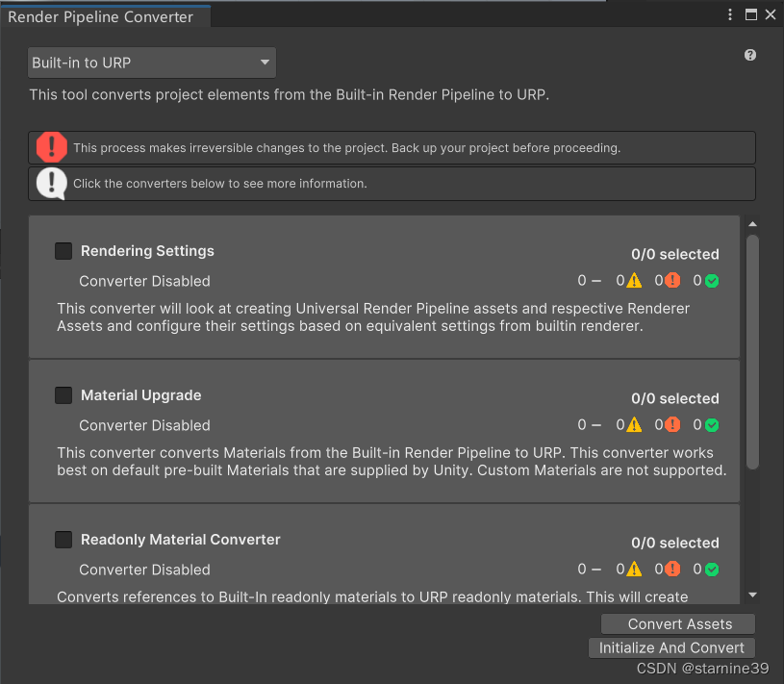Click the Initialize And Convert button
Image resolution: width=784 pixels, height=684 pixels.
671,647
